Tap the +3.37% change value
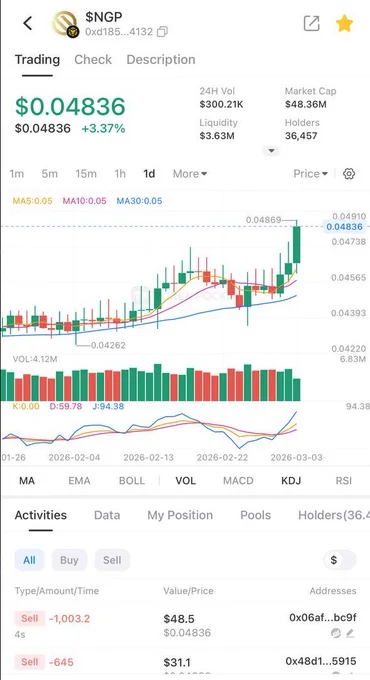 (x=103, y=128)
